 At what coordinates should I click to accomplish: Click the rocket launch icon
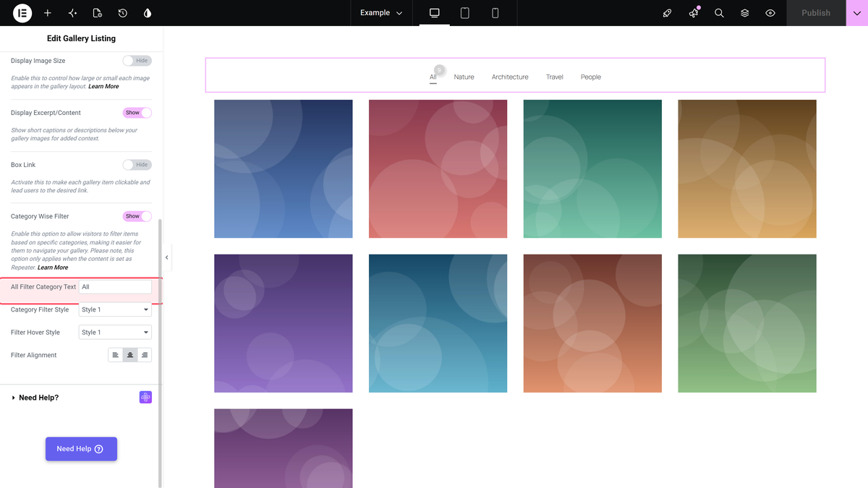pyautogui.click(x=668, y=13)
